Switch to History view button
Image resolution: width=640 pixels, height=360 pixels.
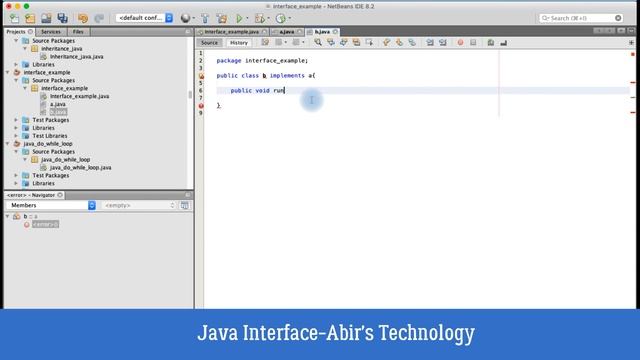click(239, 42)
